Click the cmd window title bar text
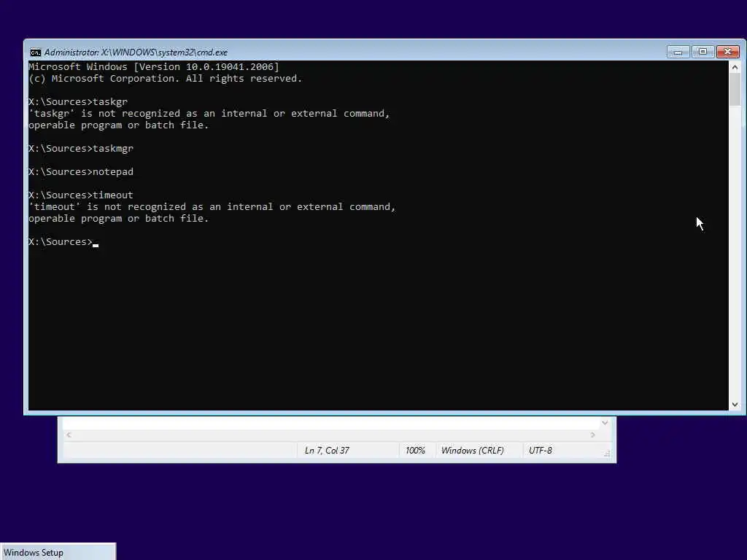The height and width of the screenshot is (560, 747). tap(136, 52)
